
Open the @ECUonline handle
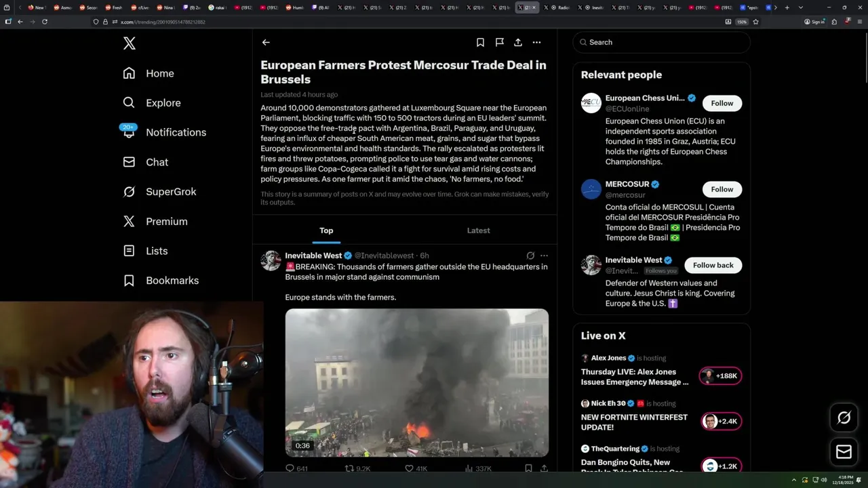pyautogui.click(x=627, y=108)
